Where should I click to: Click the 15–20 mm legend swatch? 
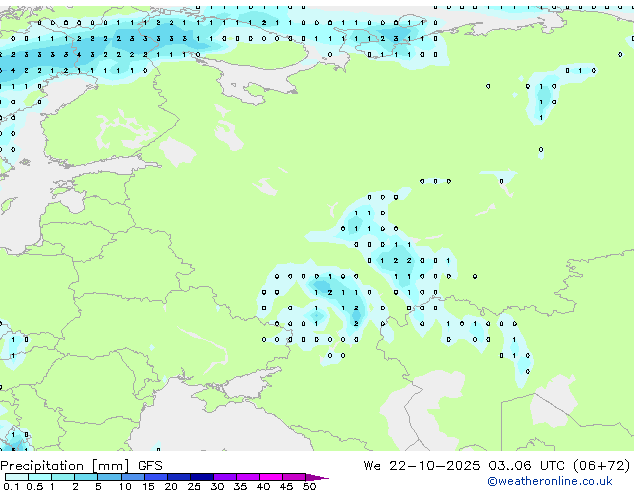[x=155, y=477]
